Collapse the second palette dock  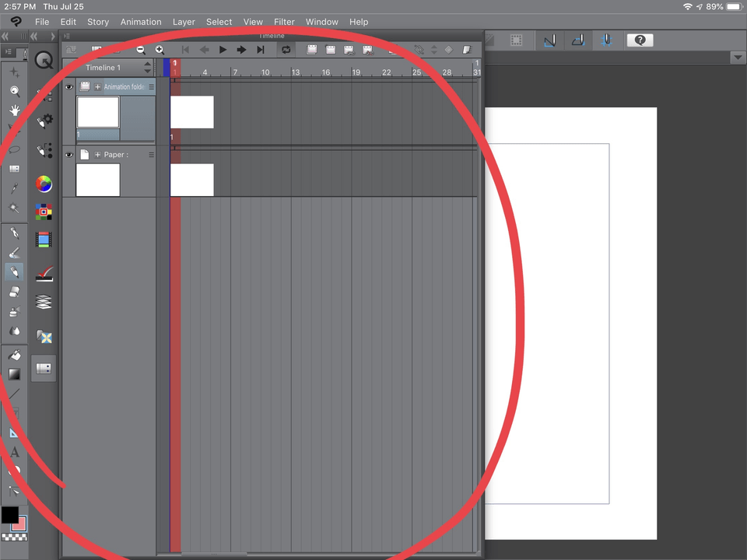coord(33,37)
